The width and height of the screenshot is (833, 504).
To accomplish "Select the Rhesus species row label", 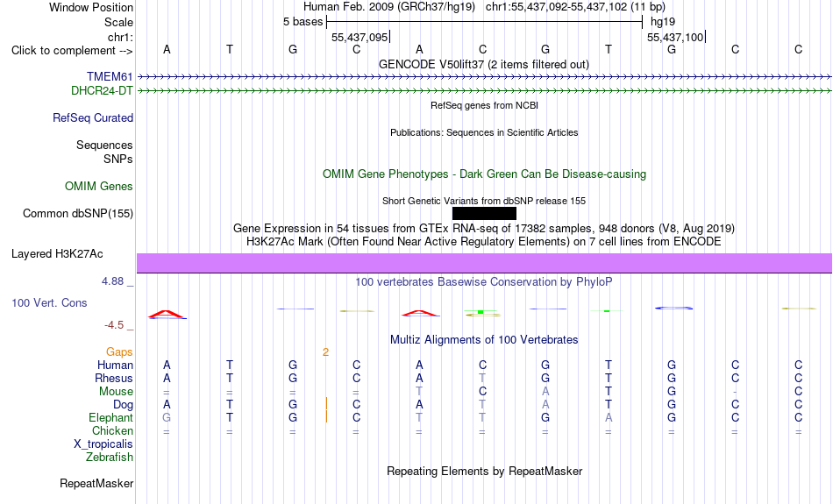I will tap(114, 378).
